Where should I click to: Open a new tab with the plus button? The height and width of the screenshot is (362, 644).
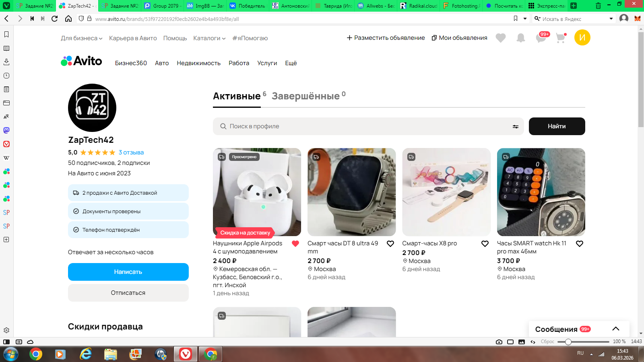pyautogui.click(x=574, y=6)
